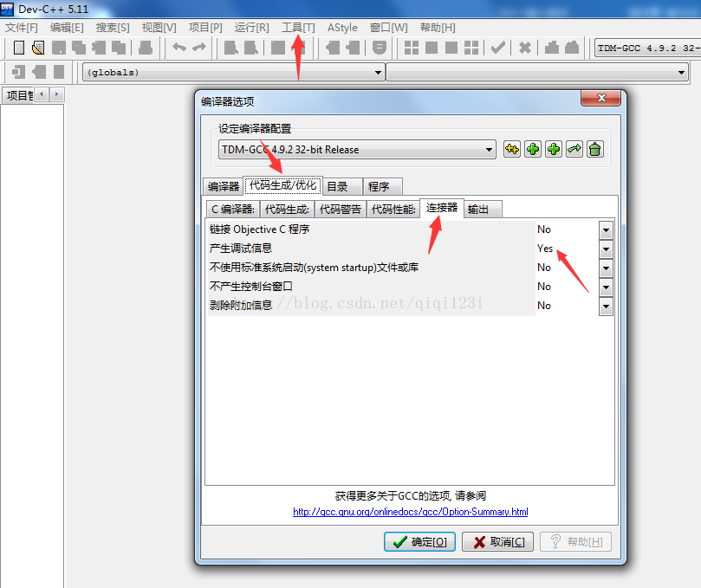Click the Replace toolbar icon
Viewport: 701px width, 588px height.
(x=250, y=48)
